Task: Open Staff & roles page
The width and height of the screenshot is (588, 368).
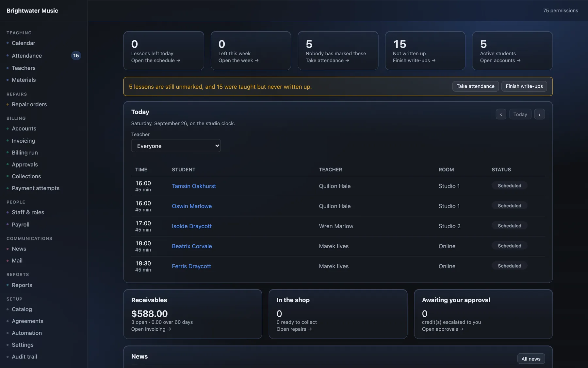Action: pos(28,212)
